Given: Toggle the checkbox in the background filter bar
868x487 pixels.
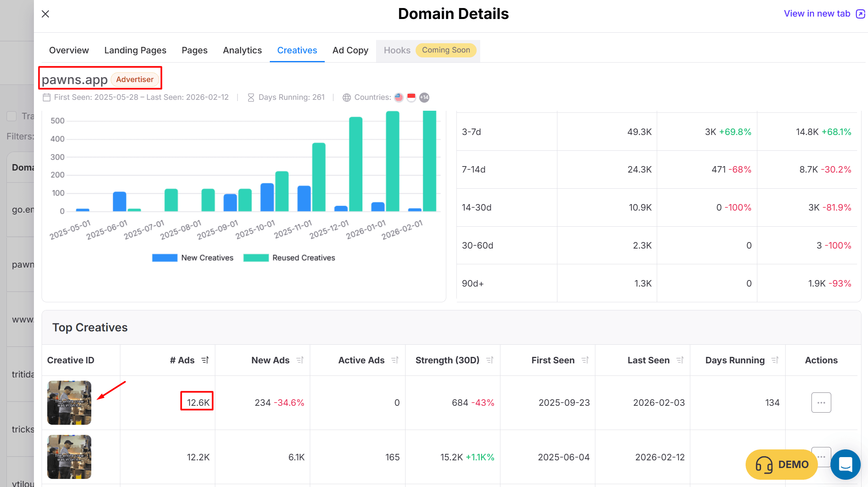Looking at the screenshot, I should [12, 116].
